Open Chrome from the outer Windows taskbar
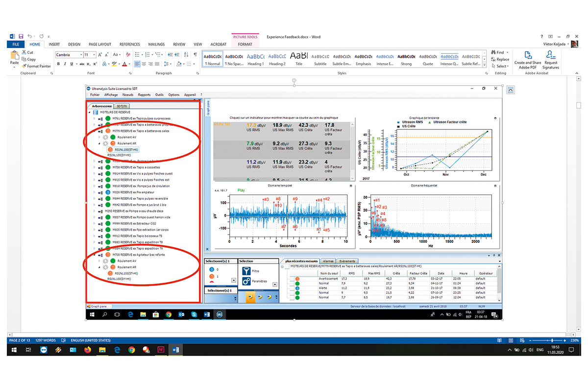The height and width of the screenshot is (380, 588). pyautogui.click(x=132, y=350)
